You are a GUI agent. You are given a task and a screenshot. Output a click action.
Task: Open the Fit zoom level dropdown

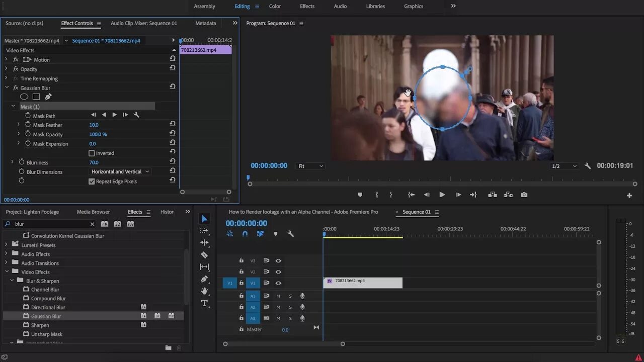click(310, 166)
